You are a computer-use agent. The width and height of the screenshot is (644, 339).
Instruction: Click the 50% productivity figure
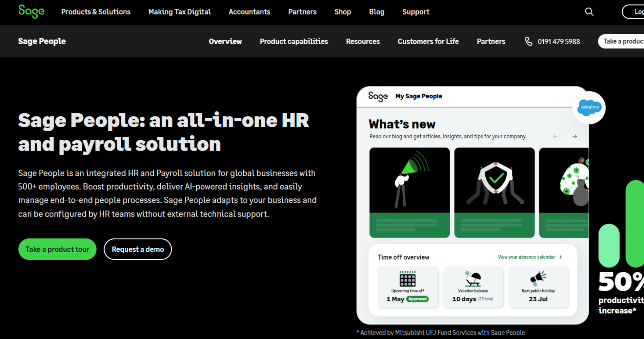click(x=621, y=281)
